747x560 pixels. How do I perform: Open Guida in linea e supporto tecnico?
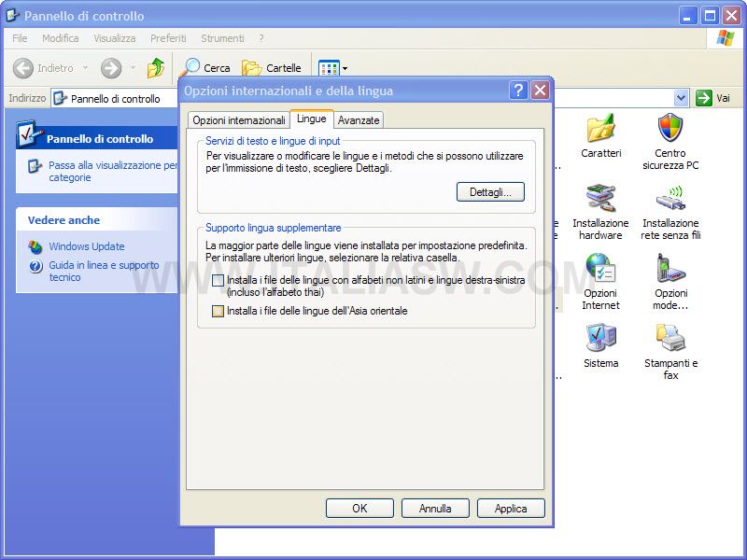pos(104,272)
